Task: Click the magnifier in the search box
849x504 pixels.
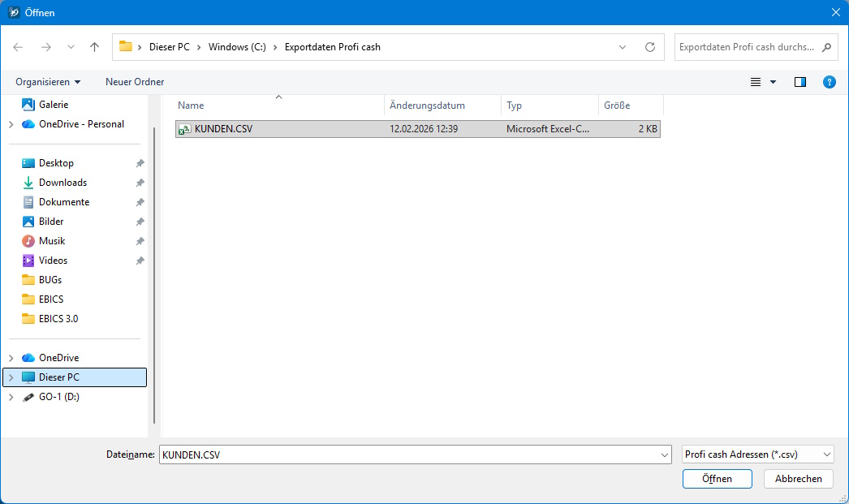Action: [825, 47]
